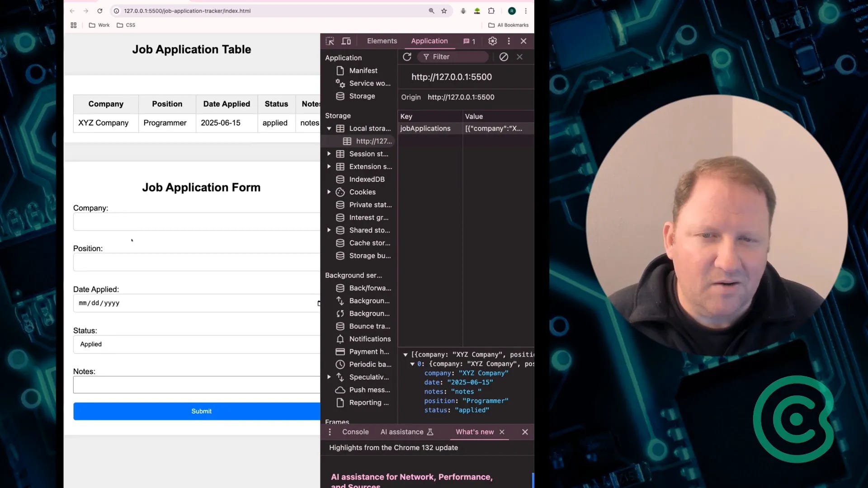868x488 pixels.
Task: Collapse the expanded object at index 0
Action: tap(412, 364)
